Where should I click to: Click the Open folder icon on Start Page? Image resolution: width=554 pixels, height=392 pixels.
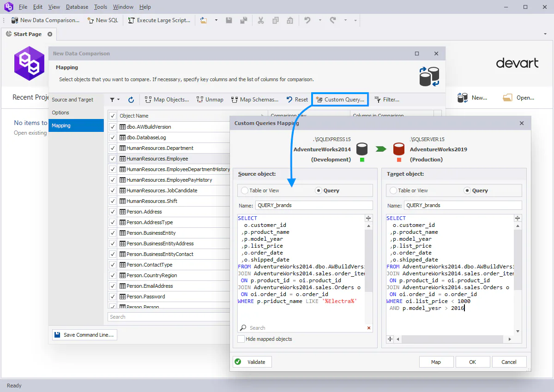[x=507, y=98]
